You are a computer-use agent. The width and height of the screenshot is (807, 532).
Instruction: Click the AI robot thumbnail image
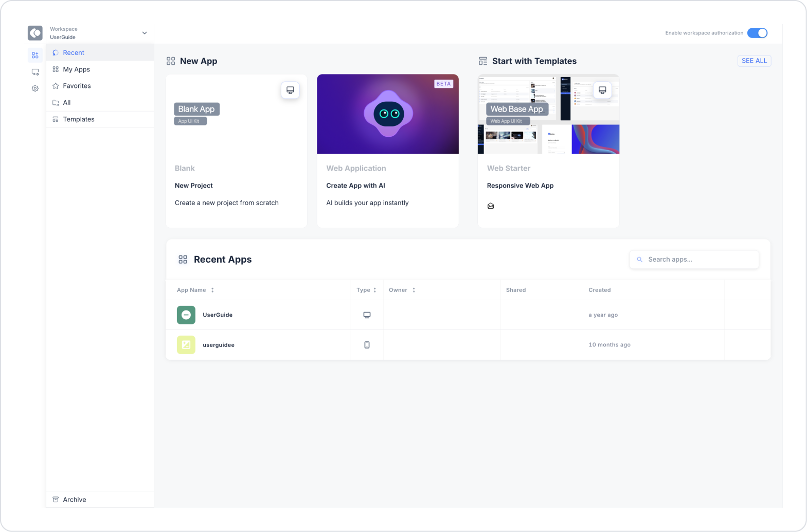(388, 114)
